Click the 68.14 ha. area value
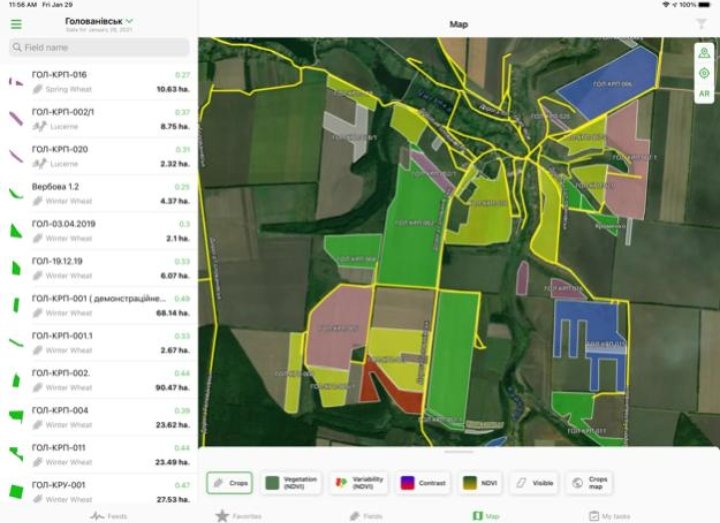Image resolution: width=720 pixels, height=523 pixels. coord(173,313)
